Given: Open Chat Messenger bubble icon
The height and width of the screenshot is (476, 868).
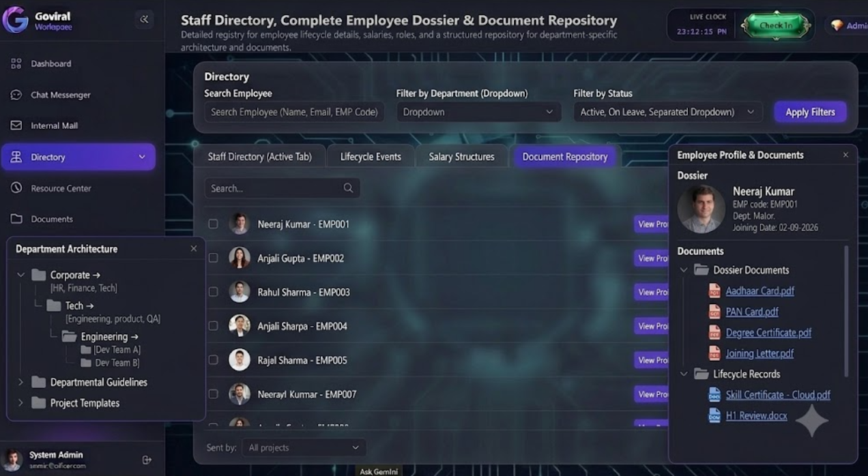Looking at the screenshot, I should point(16,95).
